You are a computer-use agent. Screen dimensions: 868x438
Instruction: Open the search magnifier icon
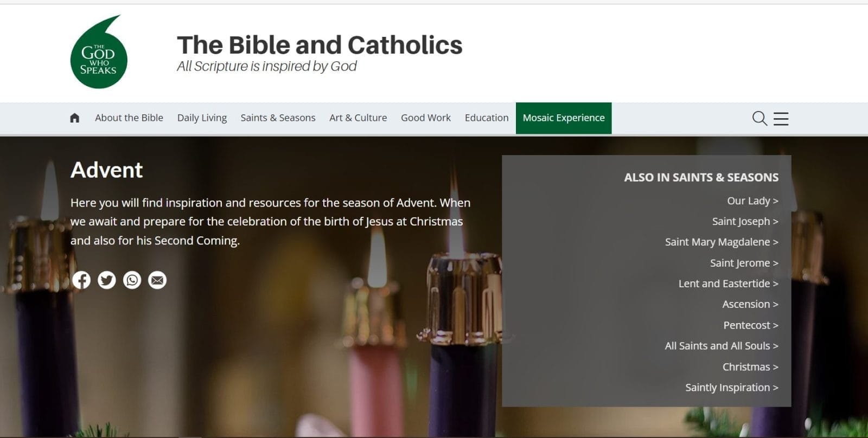(759, 118)
